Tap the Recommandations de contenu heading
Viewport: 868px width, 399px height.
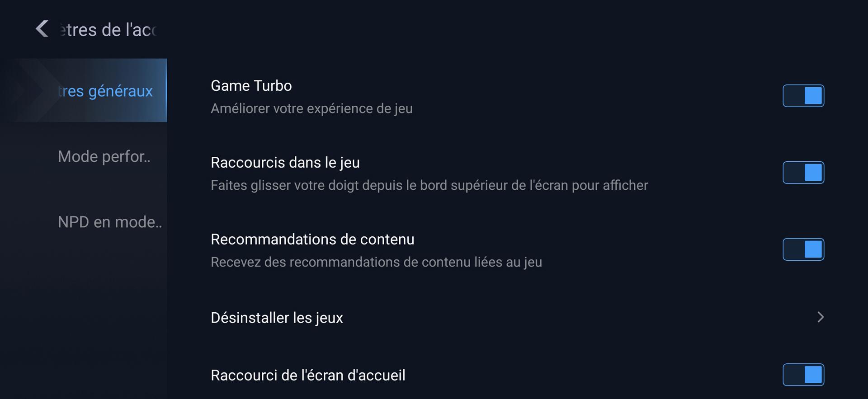tap(312, 239)
